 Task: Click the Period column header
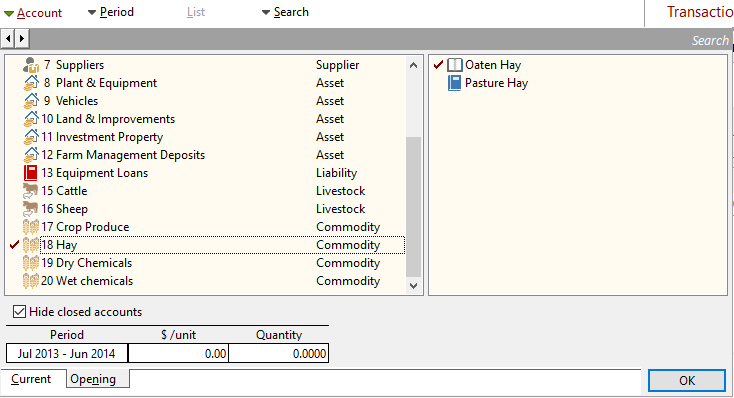pyautogui.click(x=66, y=335)
